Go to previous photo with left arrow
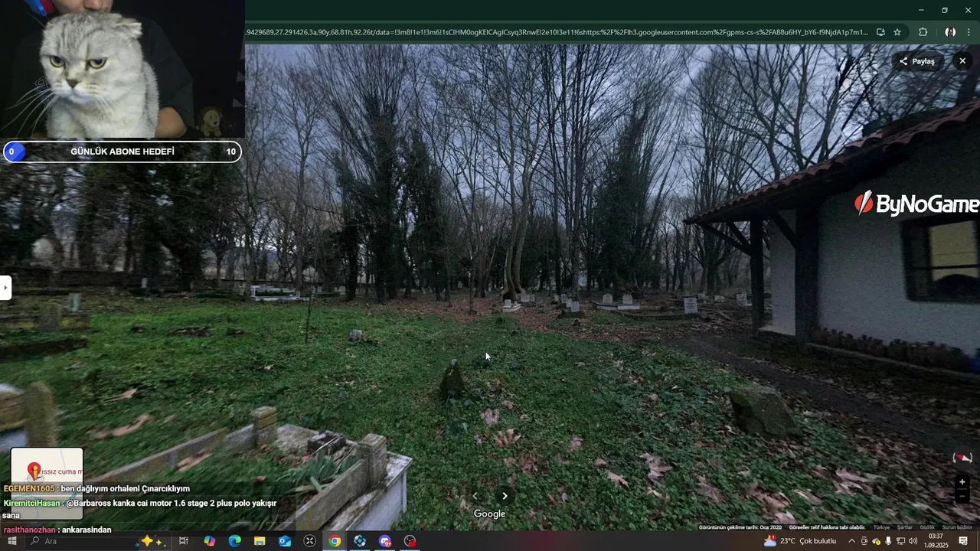The width and height of the screenshot is (980, 551). pos(475,496)
